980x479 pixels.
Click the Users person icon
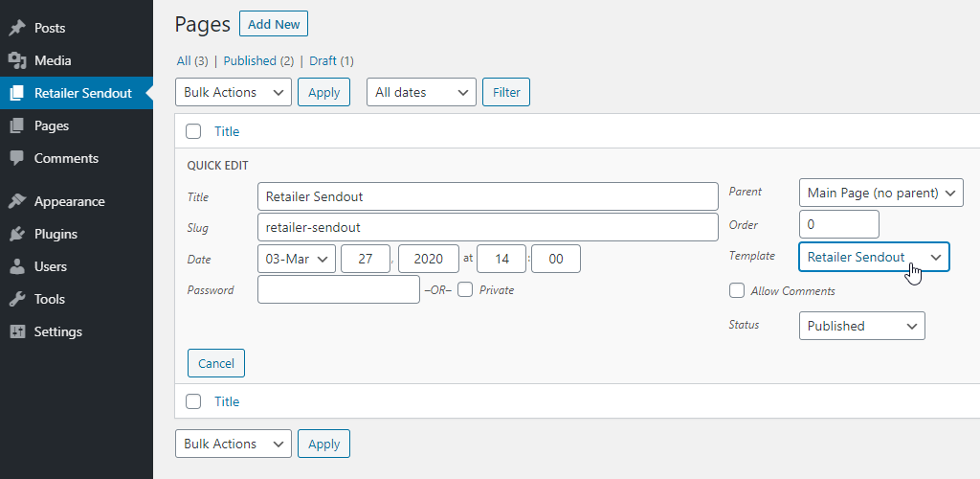[17, 266]
